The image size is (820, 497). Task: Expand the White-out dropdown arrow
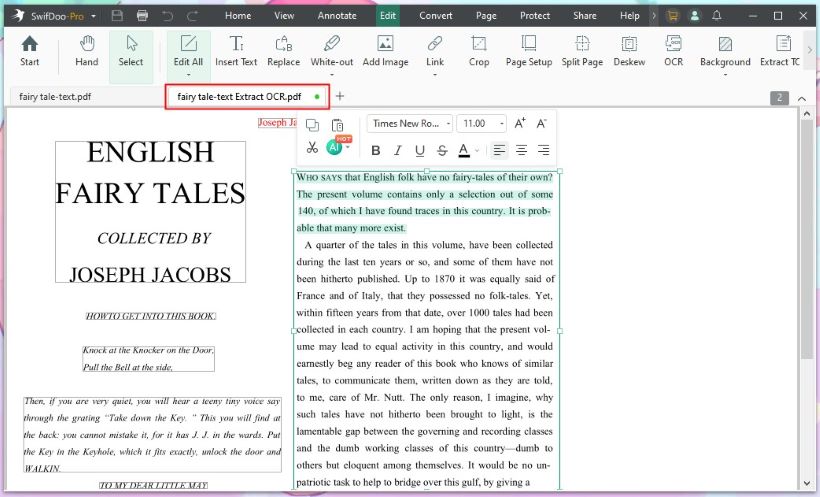point(332,75)
